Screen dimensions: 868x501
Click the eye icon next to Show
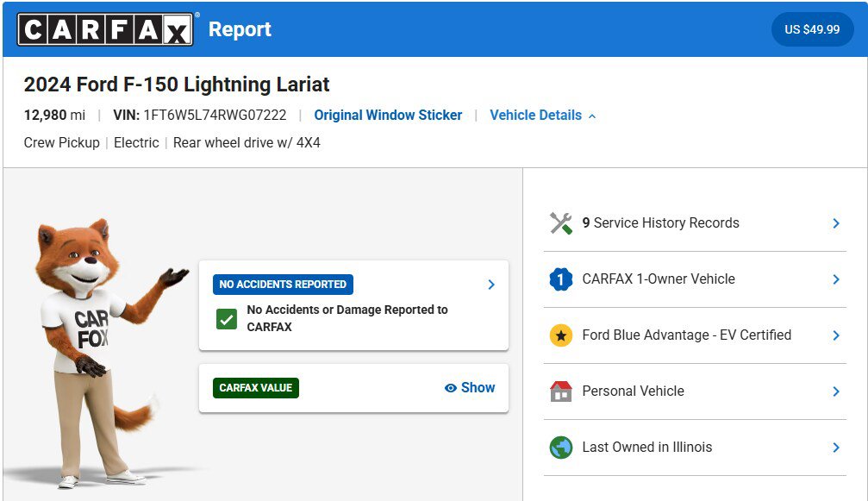(451, 388)
